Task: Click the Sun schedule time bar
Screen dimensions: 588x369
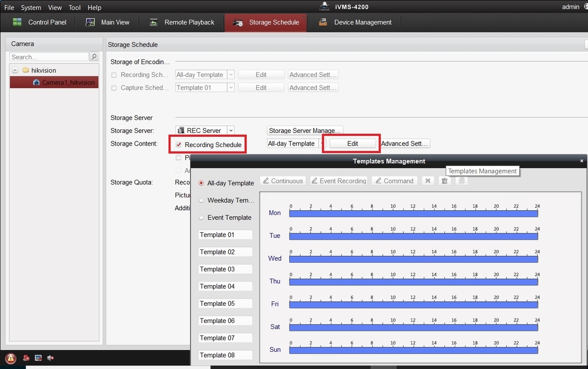Action: (414, 350)
